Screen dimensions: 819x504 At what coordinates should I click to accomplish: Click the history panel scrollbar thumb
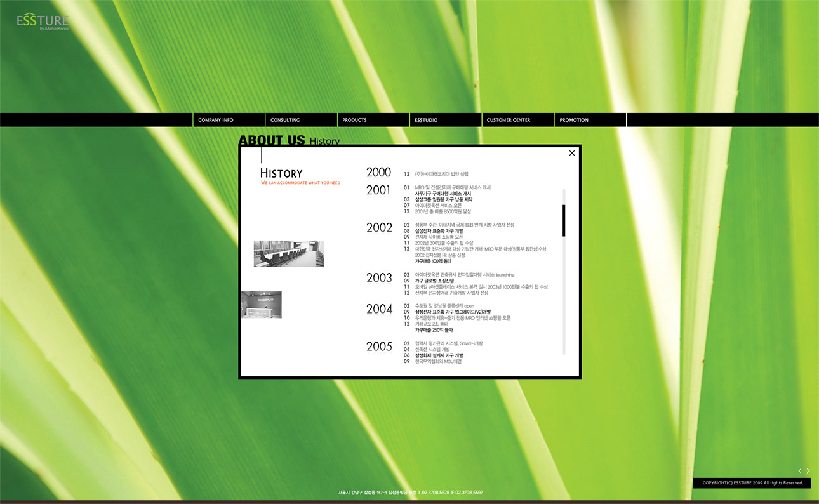(x=563, y=220)
